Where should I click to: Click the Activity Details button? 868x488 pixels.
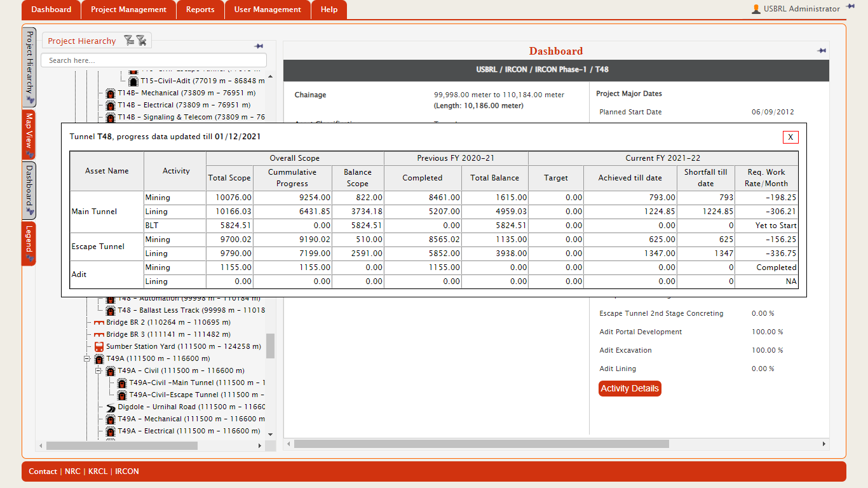[x=630, y=389]
